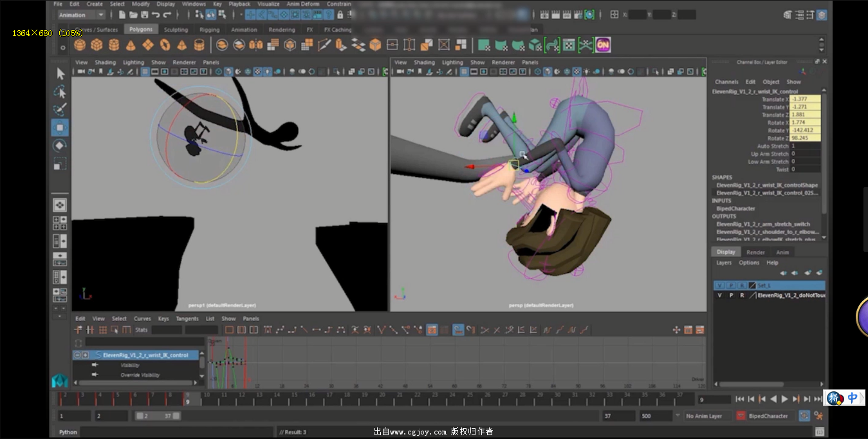The image size is (868, 439).
Task: Open the Playback menu
Action: [239, 4]
